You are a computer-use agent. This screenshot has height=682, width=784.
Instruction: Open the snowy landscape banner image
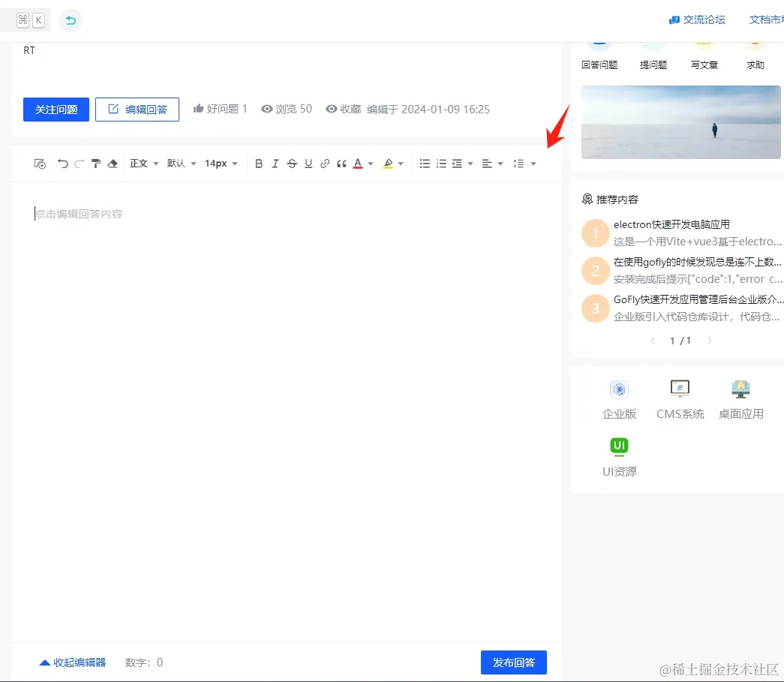[681, 122]
